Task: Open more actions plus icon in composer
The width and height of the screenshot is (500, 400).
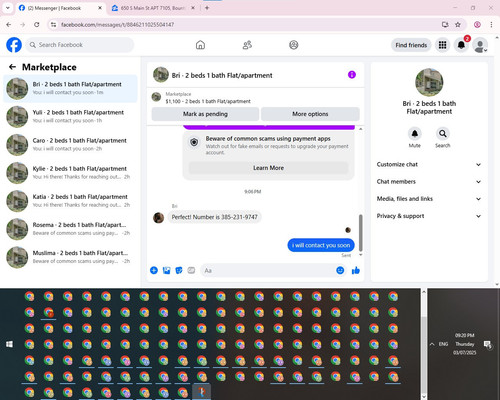Action: point(154,270)
